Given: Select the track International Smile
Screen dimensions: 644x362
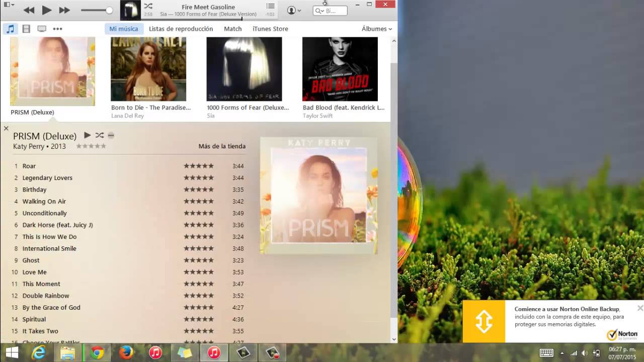Looking at the screenshot, I should [x=49, y=248].
